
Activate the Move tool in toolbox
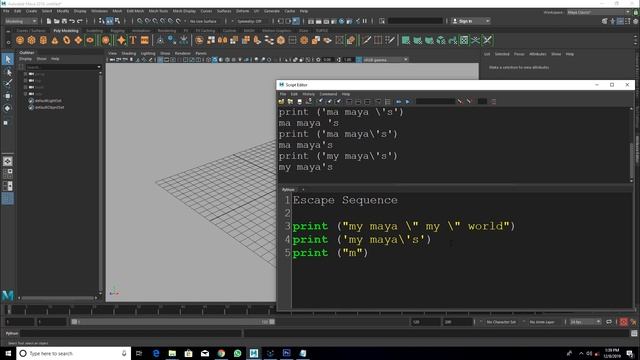[8, 96]
